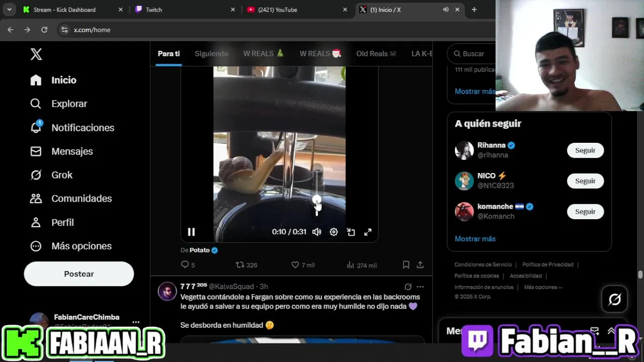Follow NICO with Seguir button

click(585, 181)
